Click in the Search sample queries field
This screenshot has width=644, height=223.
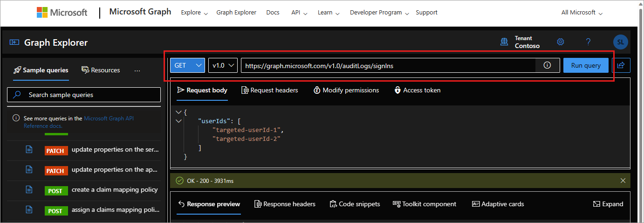point(84,95)
